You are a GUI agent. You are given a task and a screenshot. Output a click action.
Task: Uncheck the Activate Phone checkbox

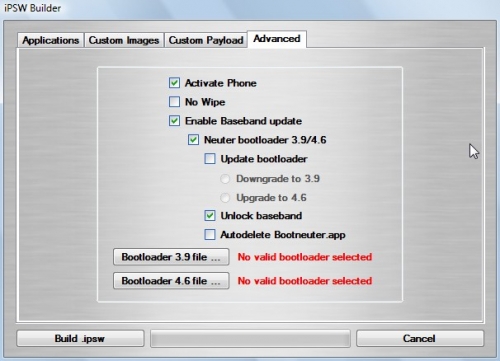coord(174,83)
